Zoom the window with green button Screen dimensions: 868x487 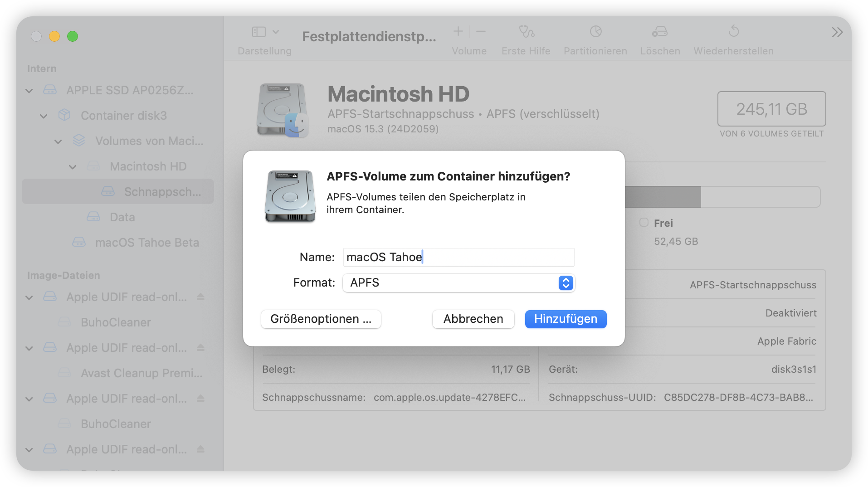pos(73,36)
